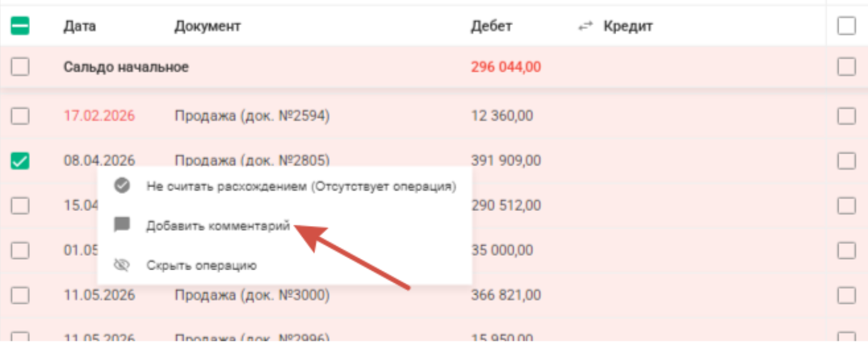The width and height of the screenshot is (868, 342).
Task: Tick the right-side checkbox in the header row
Action: click(x=846, y=26)
